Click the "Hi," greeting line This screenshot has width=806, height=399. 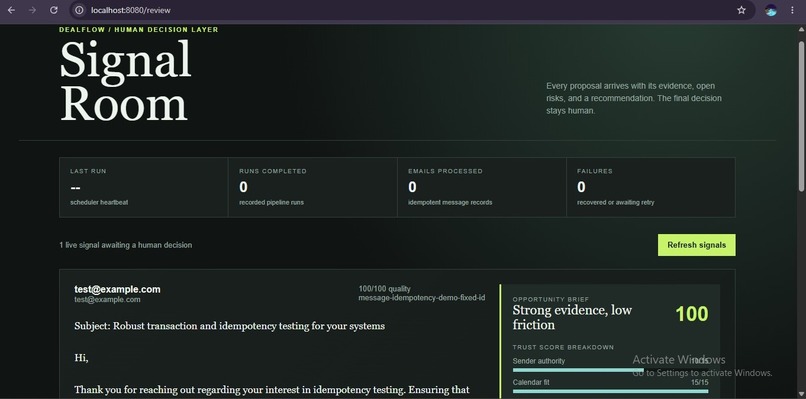pos(81,358)
